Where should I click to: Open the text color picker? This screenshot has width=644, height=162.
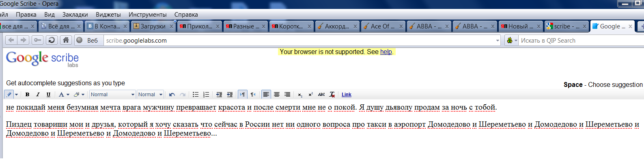click(64, 94)
